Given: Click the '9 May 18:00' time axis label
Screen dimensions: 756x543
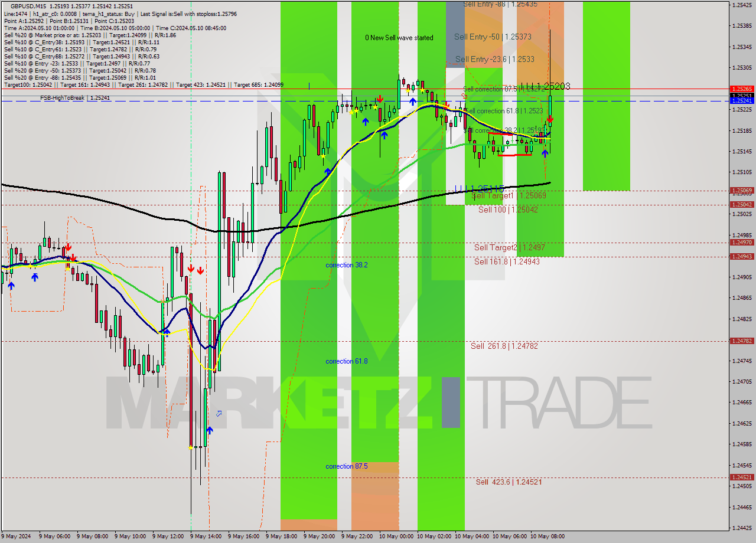Looking at the screenshot, I should point(281,537).
